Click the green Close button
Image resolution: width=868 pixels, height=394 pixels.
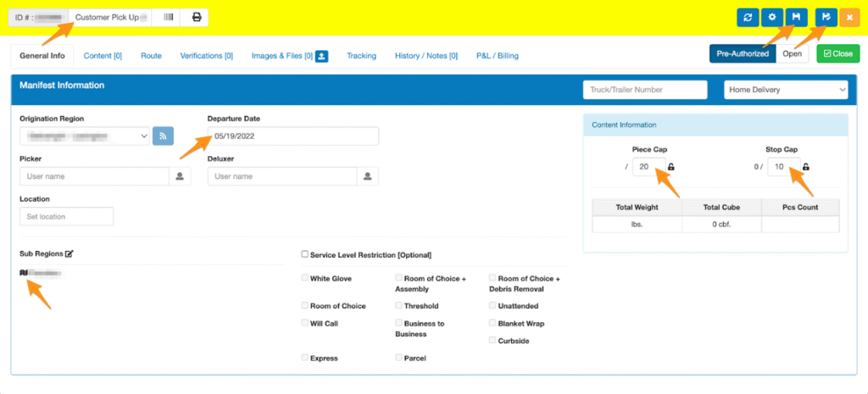(838, 53)
